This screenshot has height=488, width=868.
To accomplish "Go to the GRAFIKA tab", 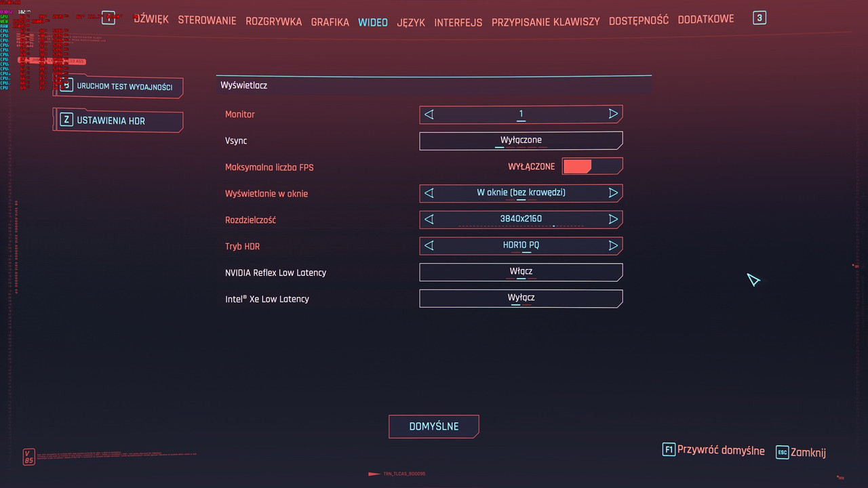I will coord(330,22).
